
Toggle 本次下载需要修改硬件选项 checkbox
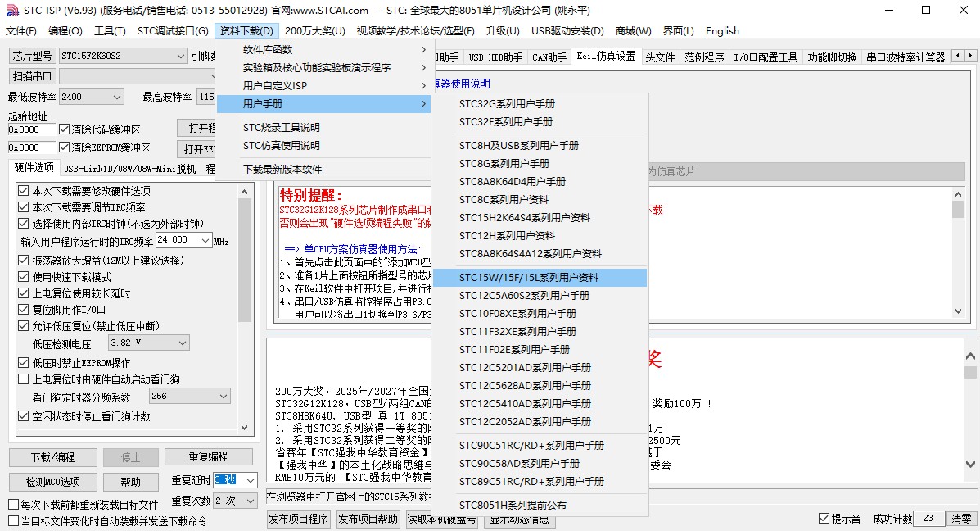click(23, 191)
